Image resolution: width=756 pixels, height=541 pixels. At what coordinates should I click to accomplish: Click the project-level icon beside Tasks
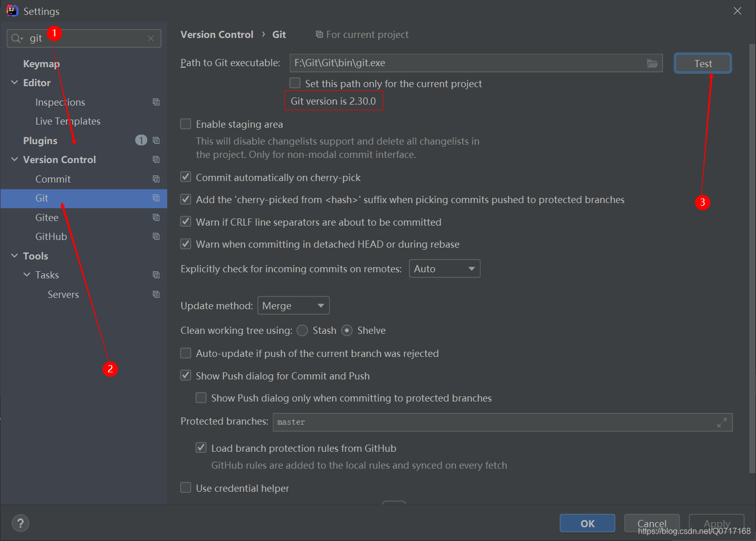pos(156,275)
